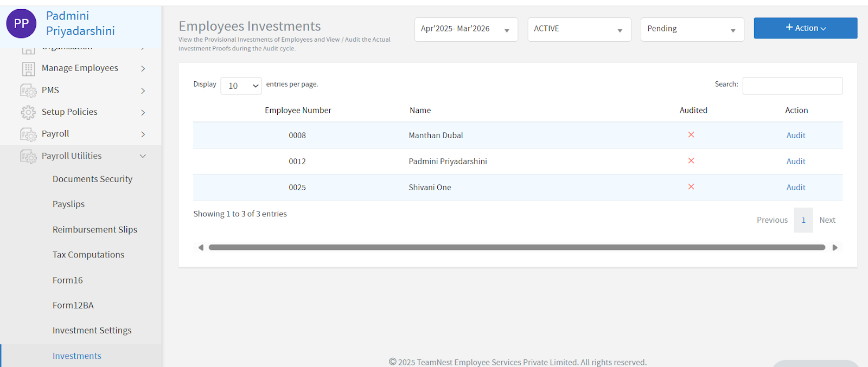This screenshot has height=367, width=868.
Task: Click the Setup Policies gear icon
Action: click(28, 112)
